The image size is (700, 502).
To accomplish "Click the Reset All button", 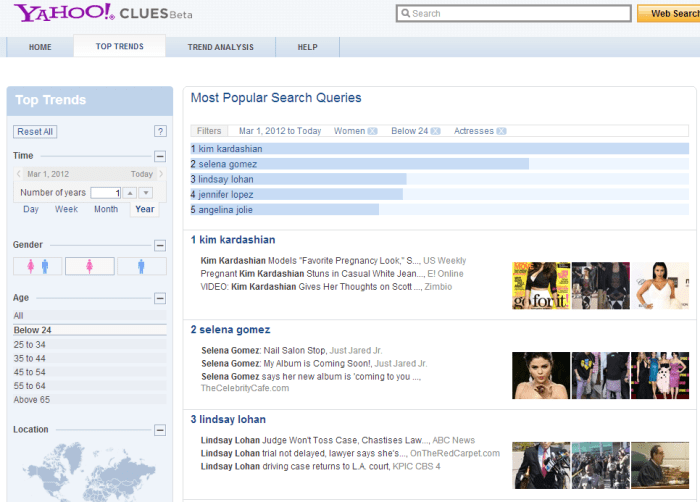I will [x=35, y=132].
